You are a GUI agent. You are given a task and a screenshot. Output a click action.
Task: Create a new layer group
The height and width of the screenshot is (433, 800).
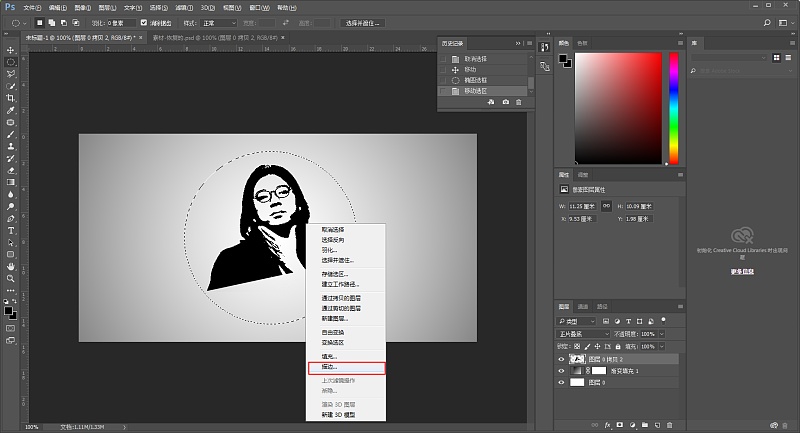(x=645, y=425)
